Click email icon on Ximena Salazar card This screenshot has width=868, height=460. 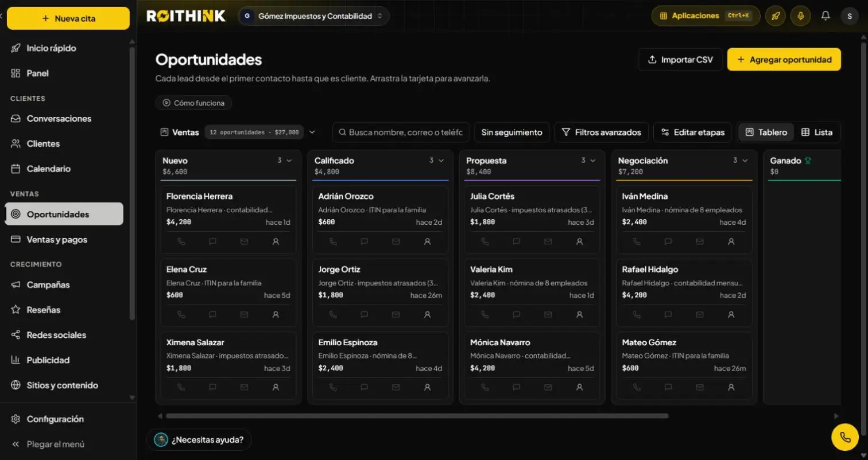point(244,387)
